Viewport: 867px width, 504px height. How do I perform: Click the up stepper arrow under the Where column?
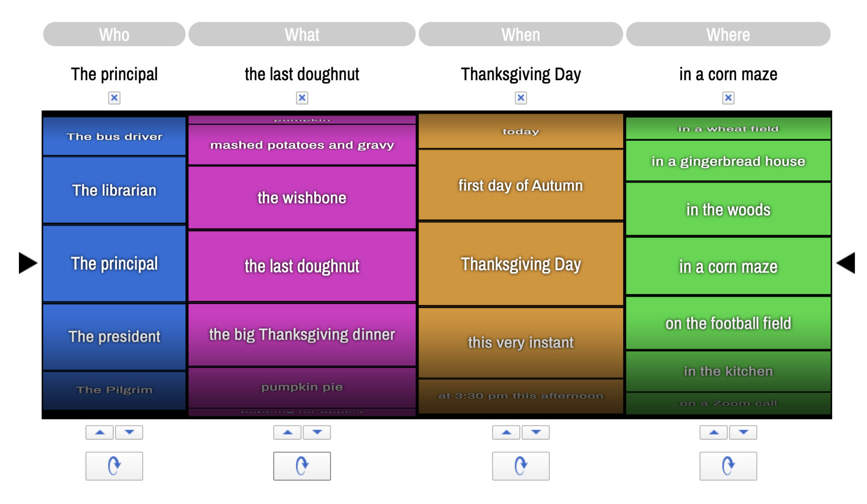713,432
